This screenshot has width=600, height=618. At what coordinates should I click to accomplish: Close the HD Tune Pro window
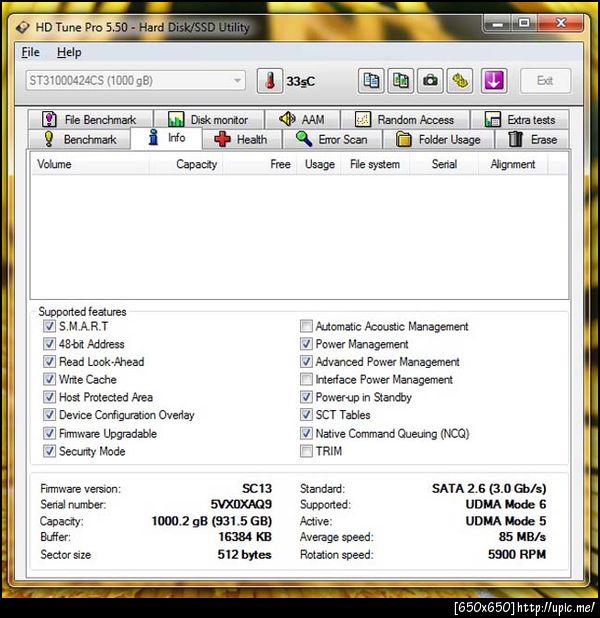(x=561, y=24)
